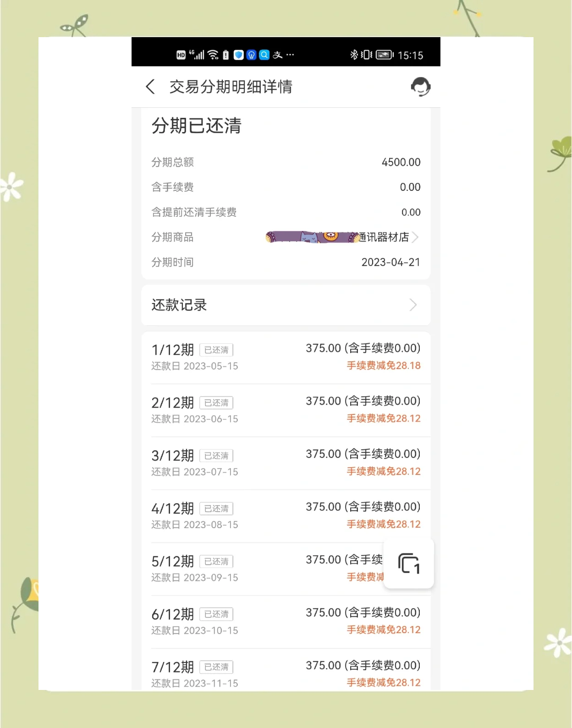
Task: Tap the Wi-Fi signal icon
Action: coord(213,55)
